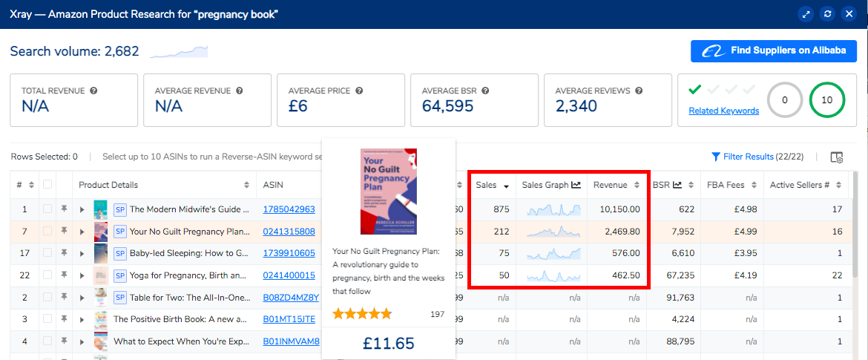Screen dimensions: 868x360
Task: Open sales graph for the 75 sales row
Action: (553, 253)
